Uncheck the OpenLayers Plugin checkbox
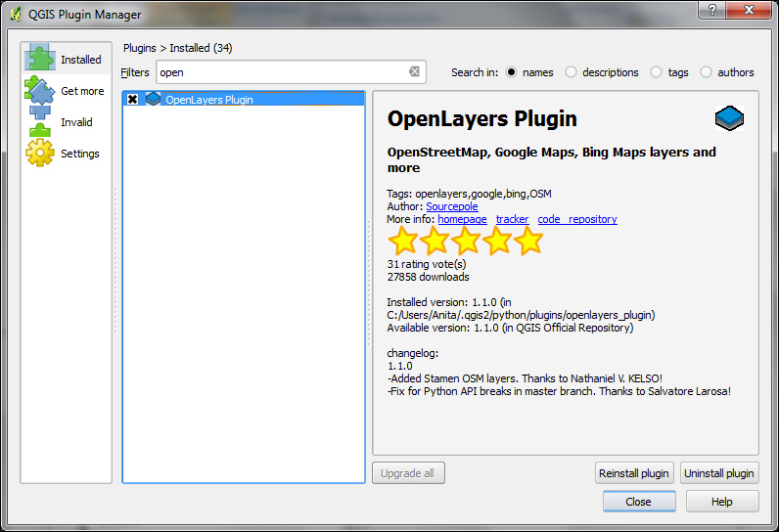The image size is (779, 532). pyautogui.click(x=132, y=99)
